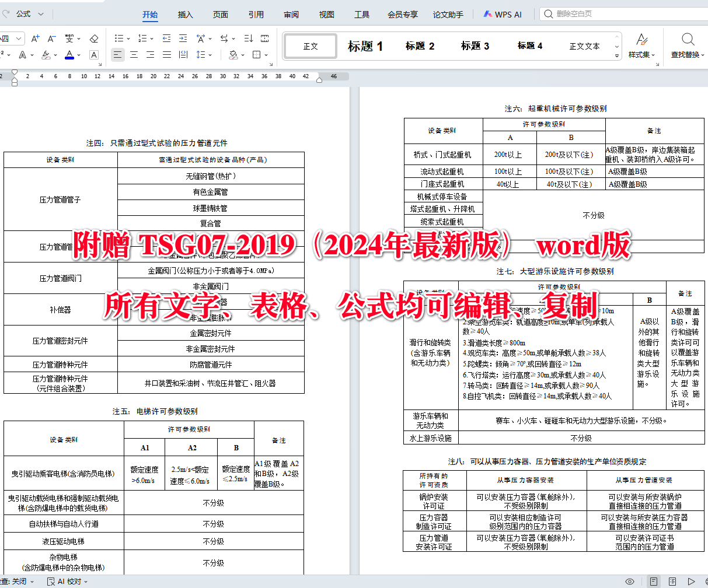Justify the paragraph text
This screenshot has width=708, height=588.
tap(166, 55)
